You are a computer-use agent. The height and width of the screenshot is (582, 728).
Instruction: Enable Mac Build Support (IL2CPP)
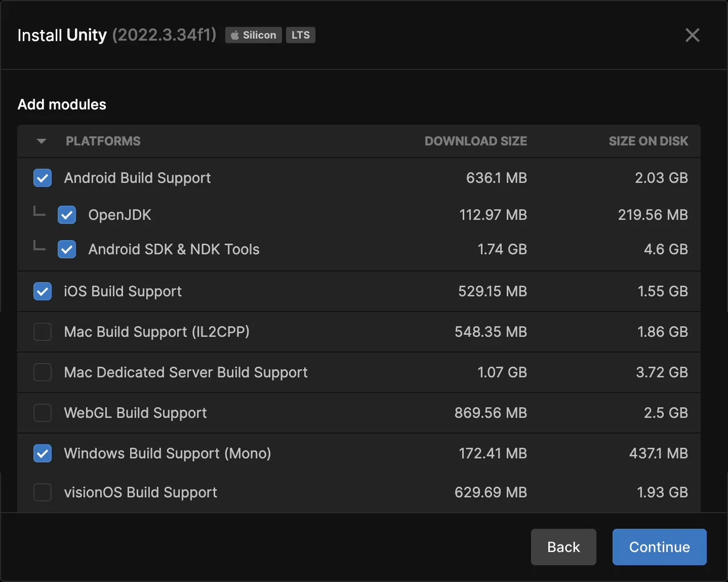coord(42,332)
